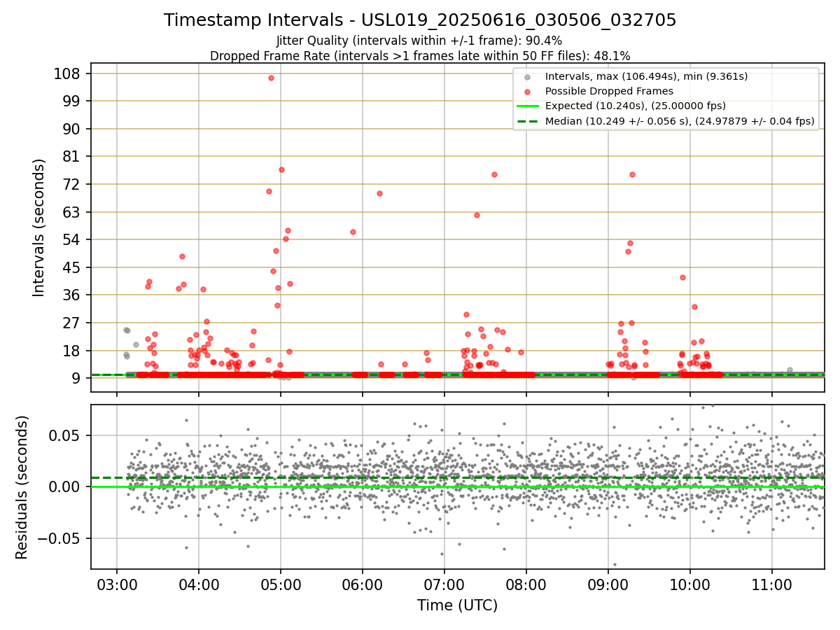
Task: Click x-axis tick label '11:00'
Action: point(772,584)
